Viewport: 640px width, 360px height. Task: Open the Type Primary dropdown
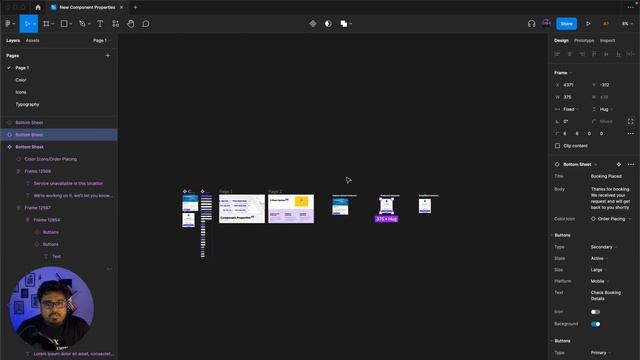tap(601, 353)
